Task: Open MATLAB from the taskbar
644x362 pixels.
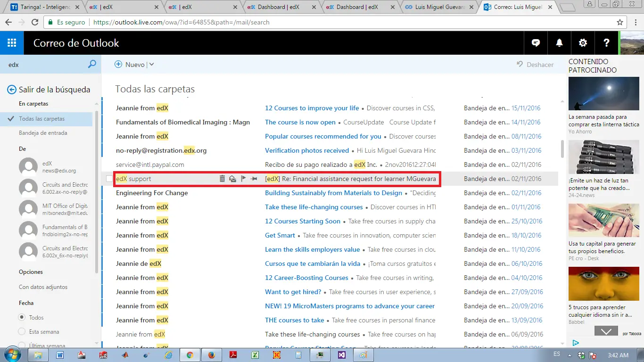Action: coord(125,355)
